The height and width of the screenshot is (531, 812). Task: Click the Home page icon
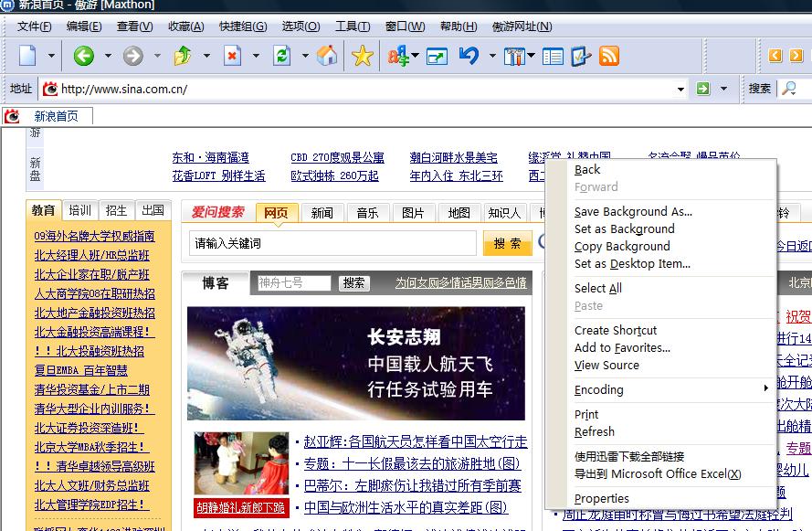[326, 57]
